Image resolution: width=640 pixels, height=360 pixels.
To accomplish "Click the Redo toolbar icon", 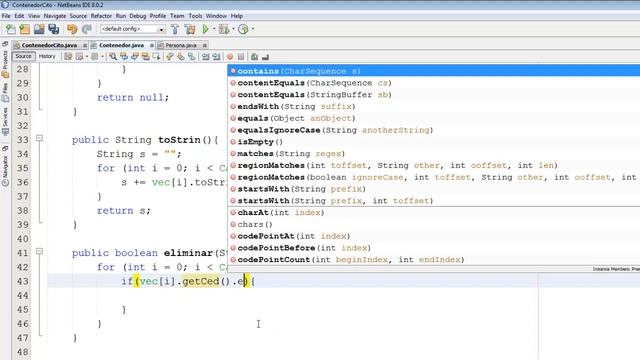I will click(87, 29).
